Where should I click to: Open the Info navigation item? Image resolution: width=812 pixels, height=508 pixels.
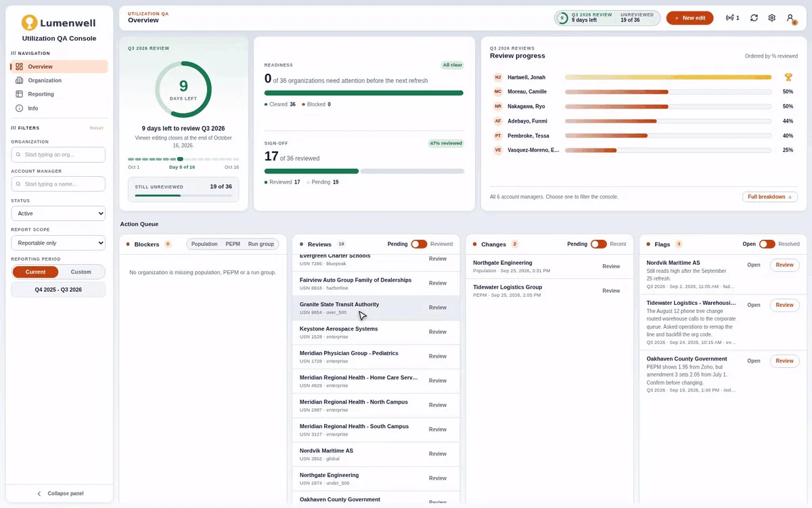click(x=59, y=108)
